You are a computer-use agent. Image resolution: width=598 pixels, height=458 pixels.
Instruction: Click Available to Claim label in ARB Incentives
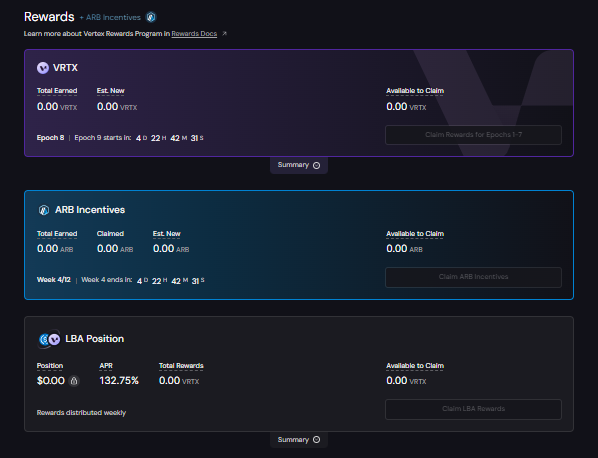click(x=415, y=234)
